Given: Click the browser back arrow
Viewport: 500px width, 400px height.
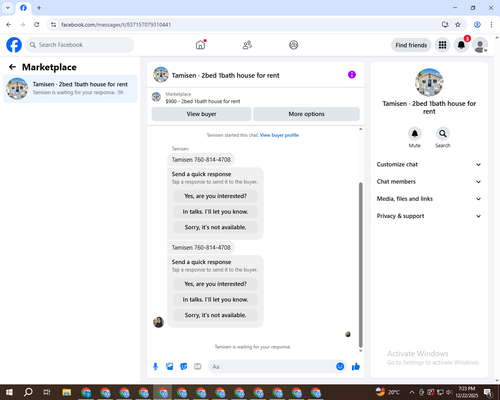Looking at the screenshot, I should tap(9, 25).
